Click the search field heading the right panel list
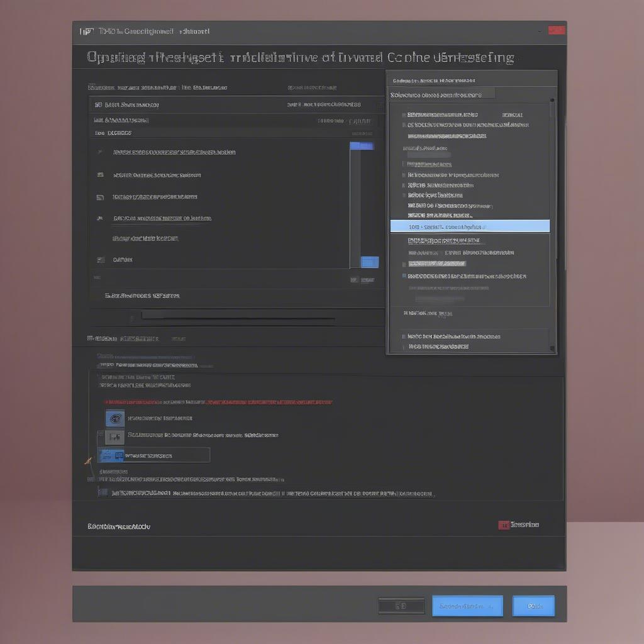 pos(442,95)
